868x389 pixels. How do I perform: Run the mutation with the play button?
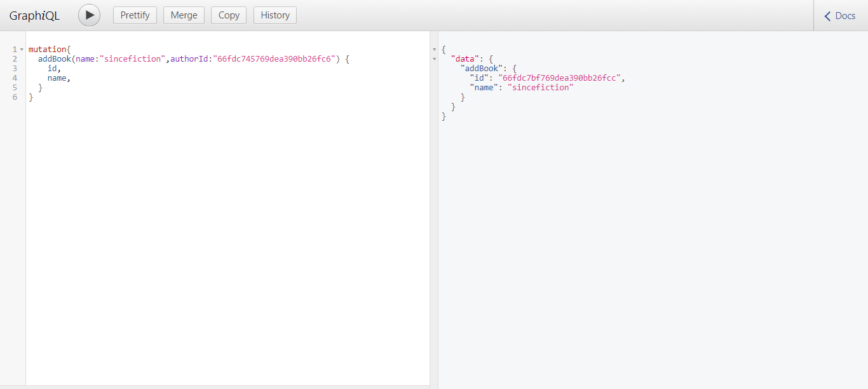(x=88, y=15)
